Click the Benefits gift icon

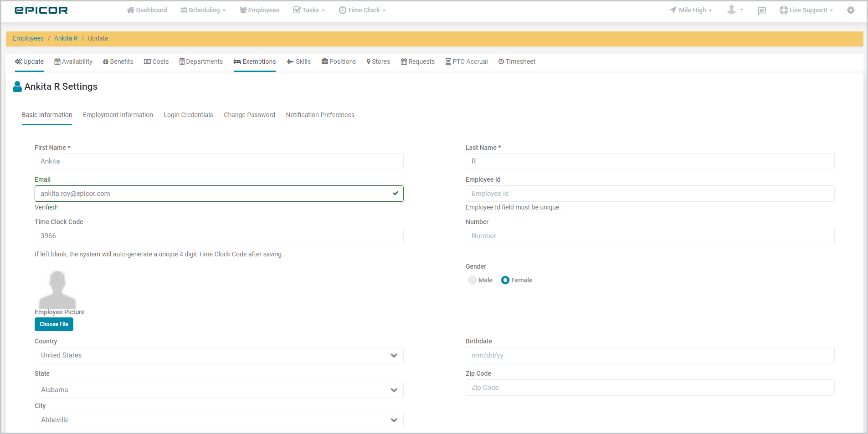coord(106,61)
